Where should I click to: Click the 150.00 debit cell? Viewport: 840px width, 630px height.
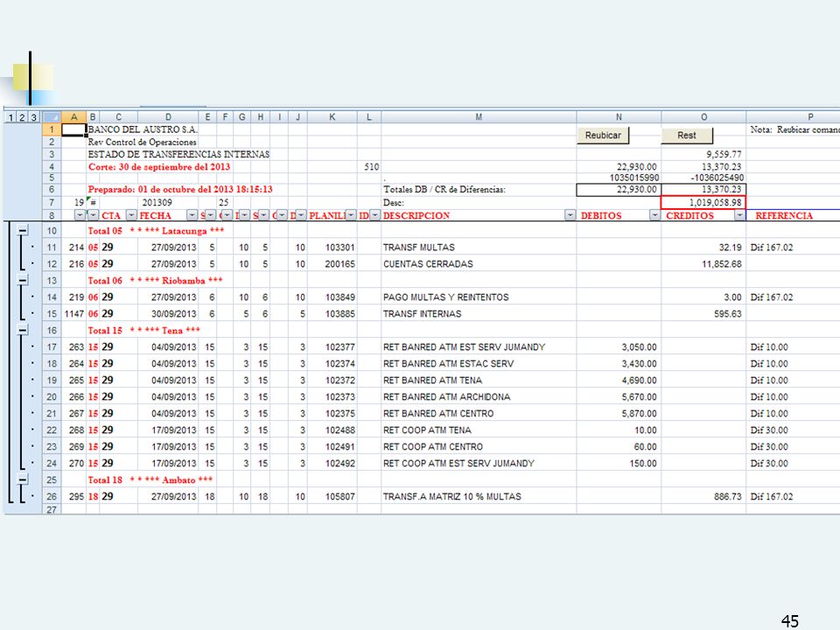tap(619, 464)
